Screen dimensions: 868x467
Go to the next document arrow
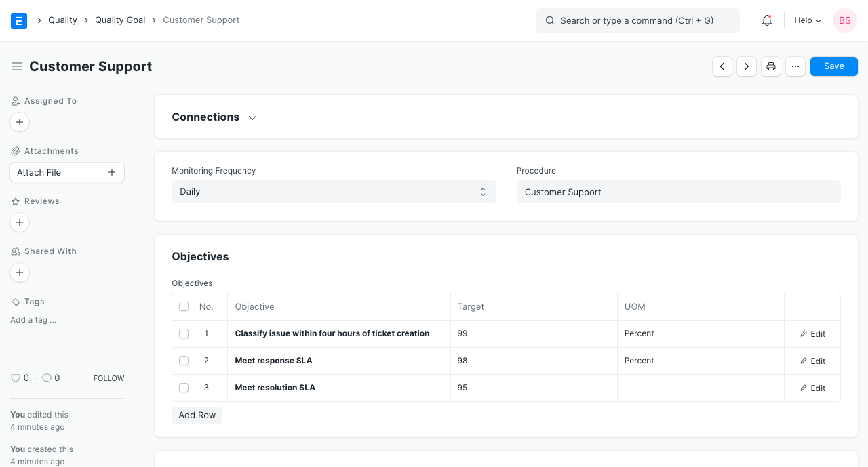pyautogui.click(x=747, y=66)
